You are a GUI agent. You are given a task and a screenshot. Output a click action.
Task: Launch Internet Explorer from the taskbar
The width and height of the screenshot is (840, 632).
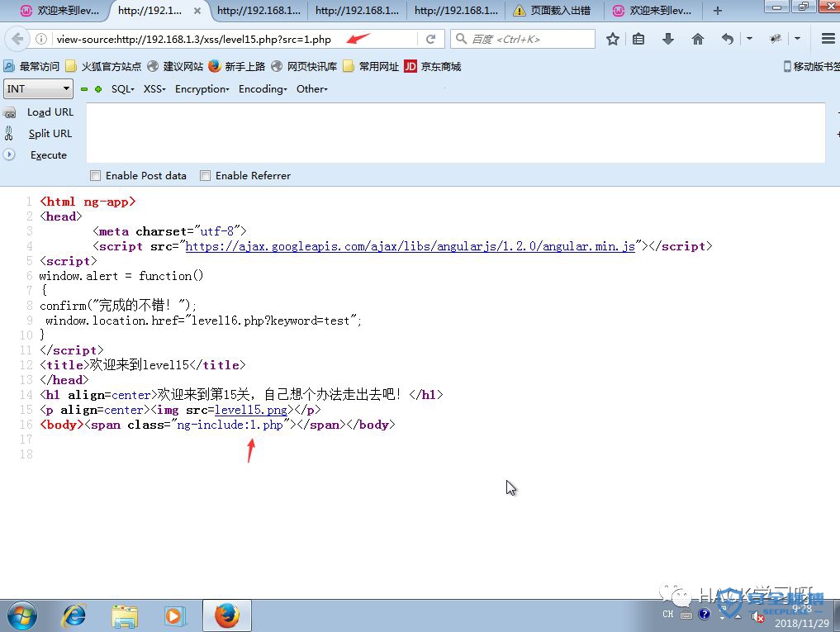tap(75, 615)
